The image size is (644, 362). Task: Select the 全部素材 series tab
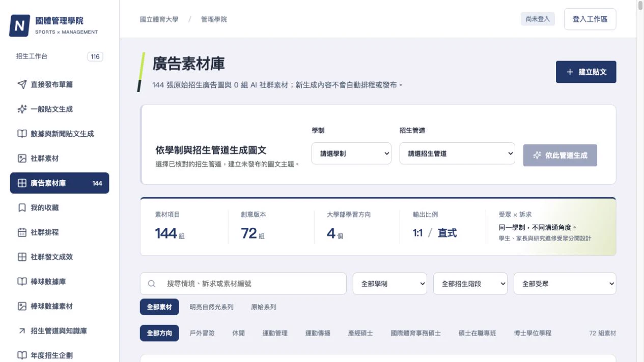point(159,307)
